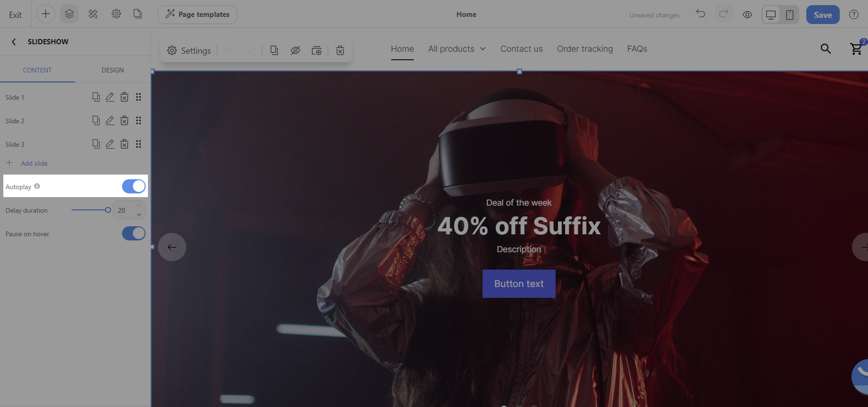Preview the site with eye icon
This screenshot has width=868, height=407.
[747, 15]
